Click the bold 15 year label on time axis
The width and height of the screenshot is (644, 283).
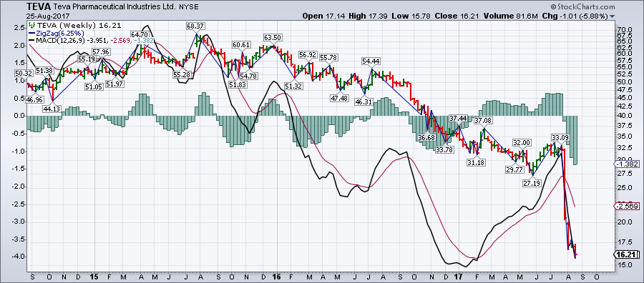click(94, 277)
